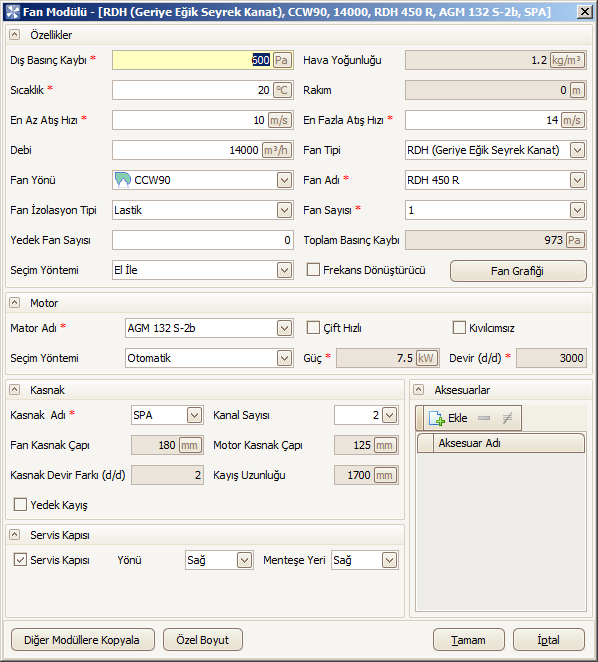The image size is (598, 662).
Task: Collapse the Aksesuarlar panel
Action: point(419,390)
